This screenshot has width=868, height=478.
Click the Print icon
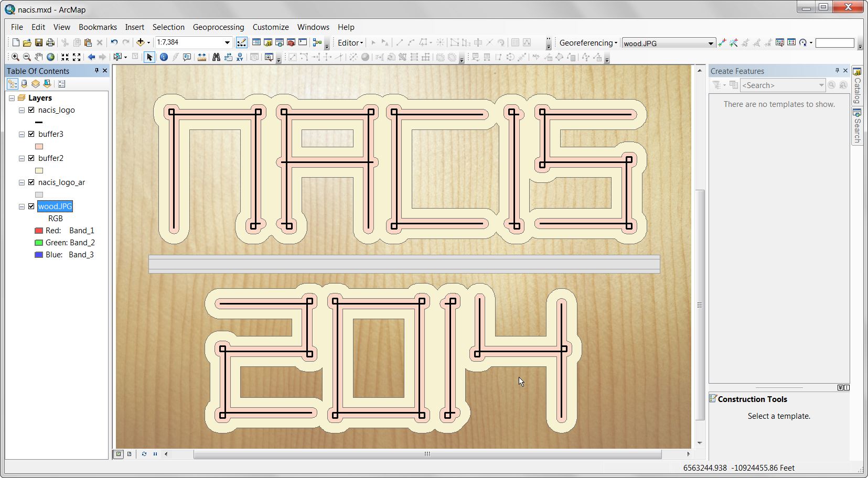point(50,42)
